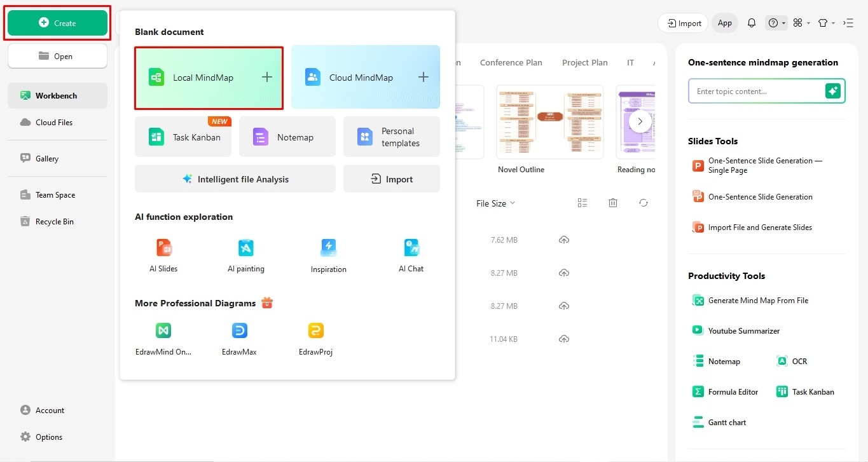
Task: Switch to Project Plan template tab
Action: 584,62
